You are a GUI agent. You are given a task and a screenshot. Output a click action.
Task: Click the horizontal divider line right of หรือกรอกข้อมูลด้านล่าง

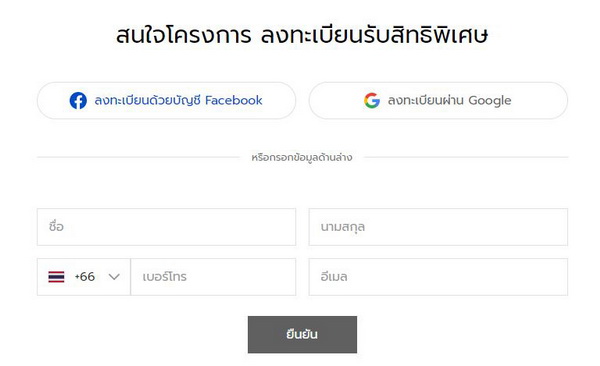(466, 157)
